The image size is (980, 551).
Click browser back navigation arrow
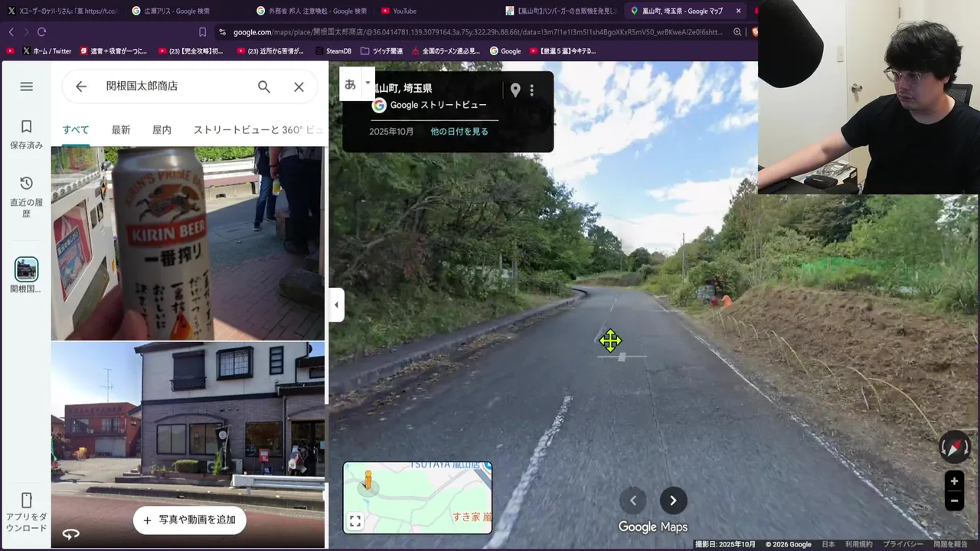[11, 32]
